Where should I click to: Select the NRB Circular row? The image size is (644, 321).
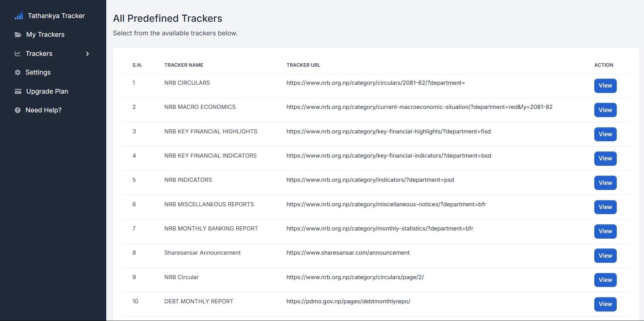click(x=181, y=277)
